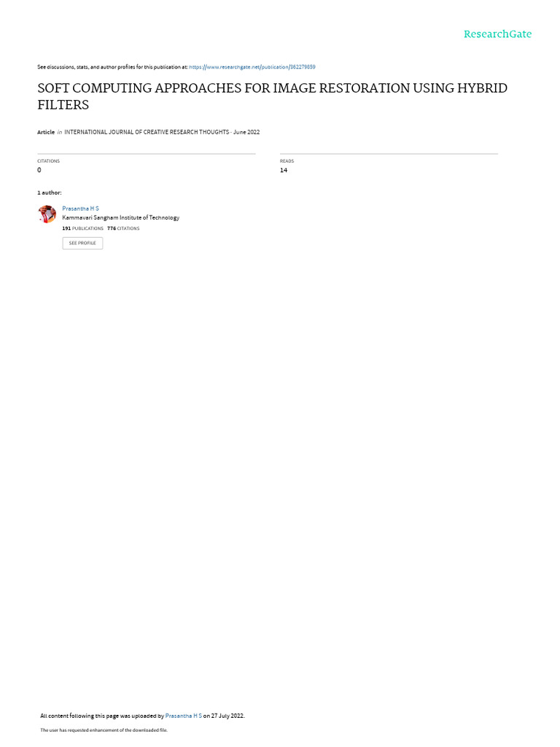Open Prasantha H S author name link

coord(80,209)
